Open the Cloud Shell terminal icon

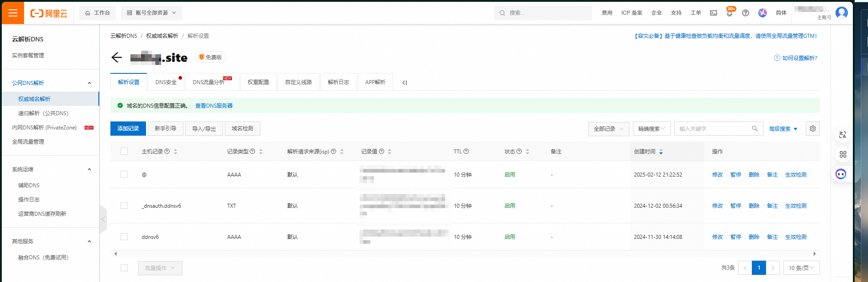point(714,13)
